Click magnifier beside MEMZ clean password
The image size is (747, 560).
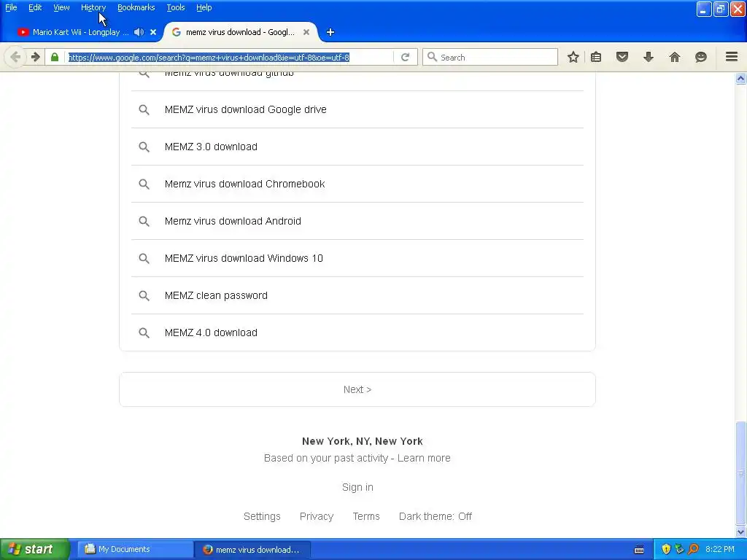point(144,295)
